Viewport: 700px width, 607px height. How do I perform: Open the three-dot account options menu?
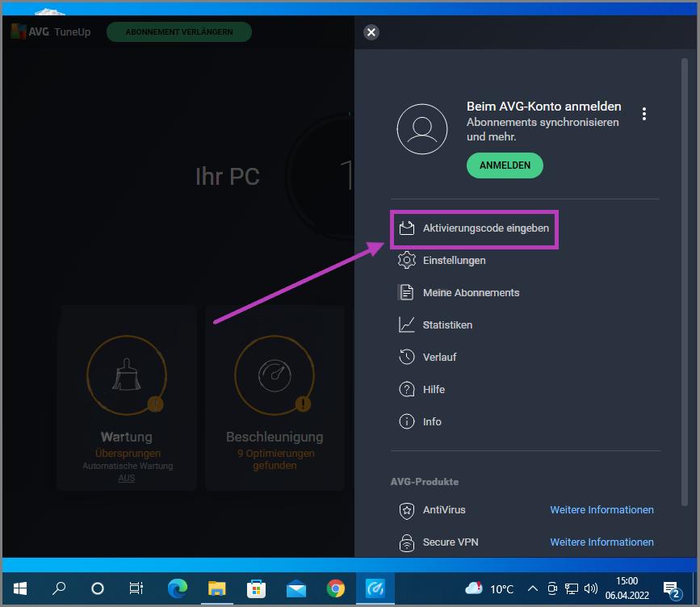643,114
